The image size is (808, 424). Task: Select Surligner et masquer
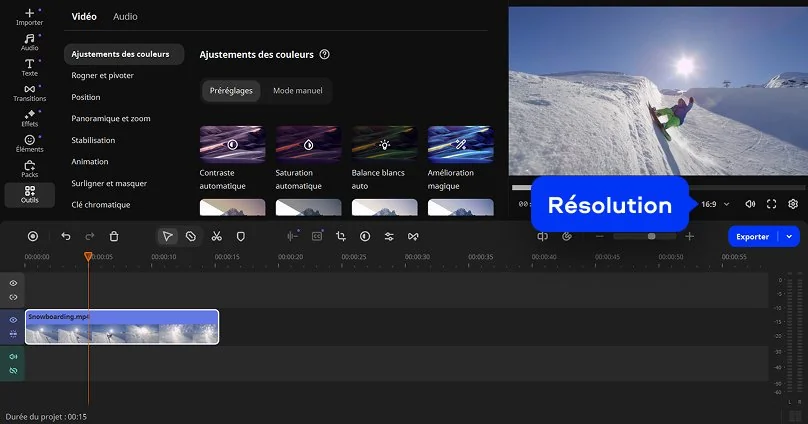[x=109, y=183]
